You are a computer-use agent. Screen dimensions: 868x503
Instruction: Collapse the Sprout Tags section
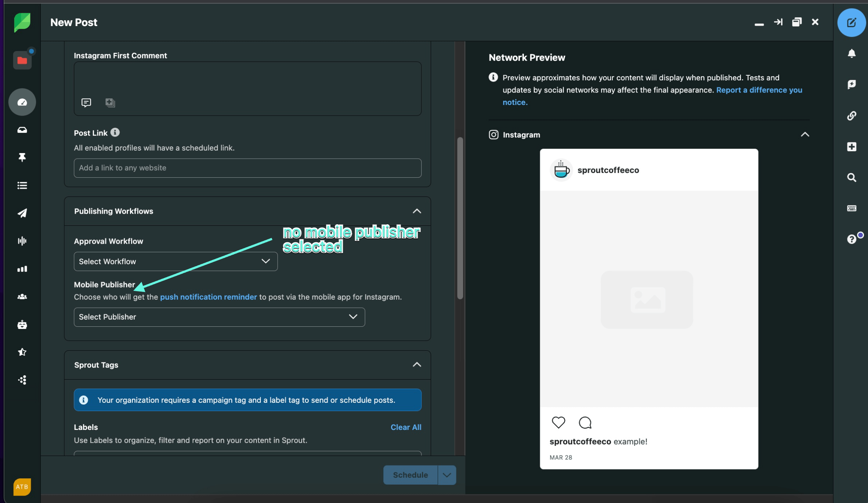click(x=416, y=365)
